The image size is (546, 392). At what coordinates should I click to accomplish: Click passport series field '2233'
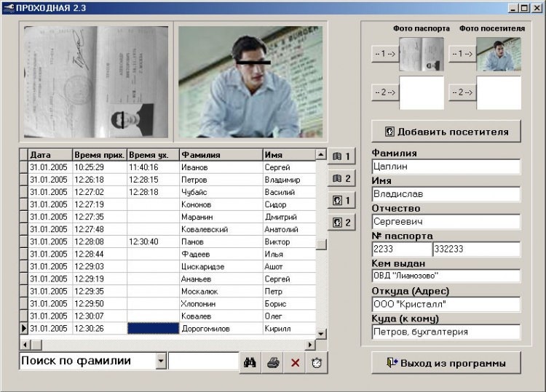coord(402,249)
